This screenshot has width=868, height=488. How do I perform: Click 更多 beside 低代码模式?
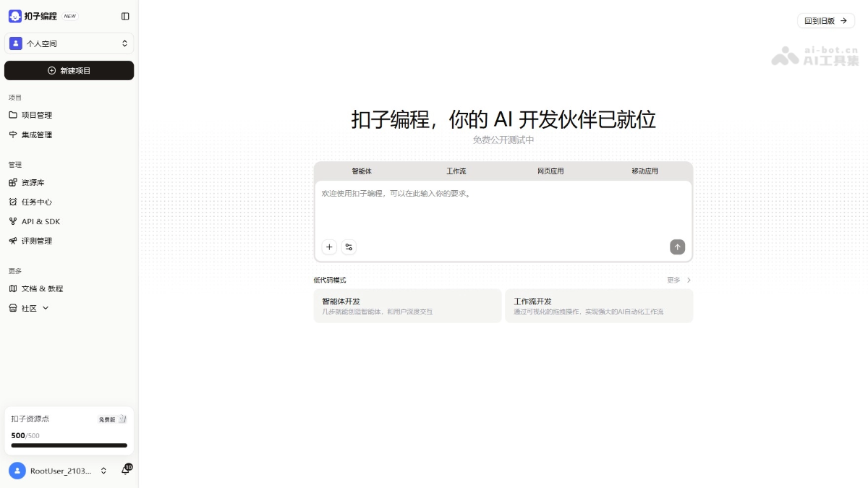tap(679, 280)
